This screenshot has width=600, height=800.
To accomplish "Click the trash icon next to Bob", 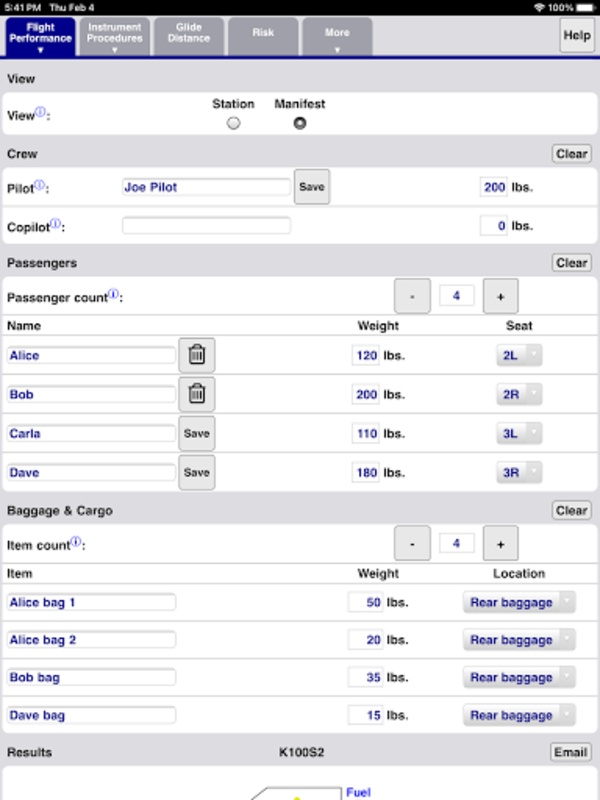I will click(x=197, y=394).
